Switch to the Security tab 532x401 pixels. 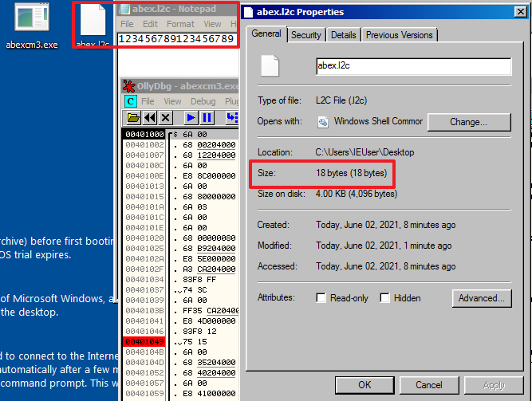(306, 35)
